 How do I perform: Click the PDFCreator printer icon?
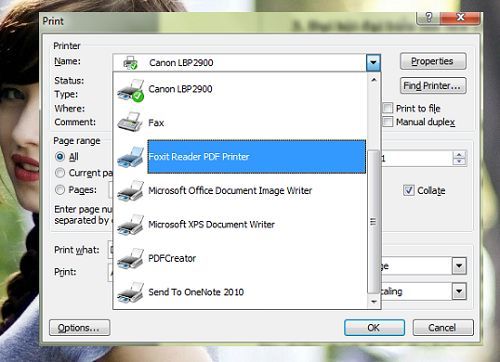130,258
